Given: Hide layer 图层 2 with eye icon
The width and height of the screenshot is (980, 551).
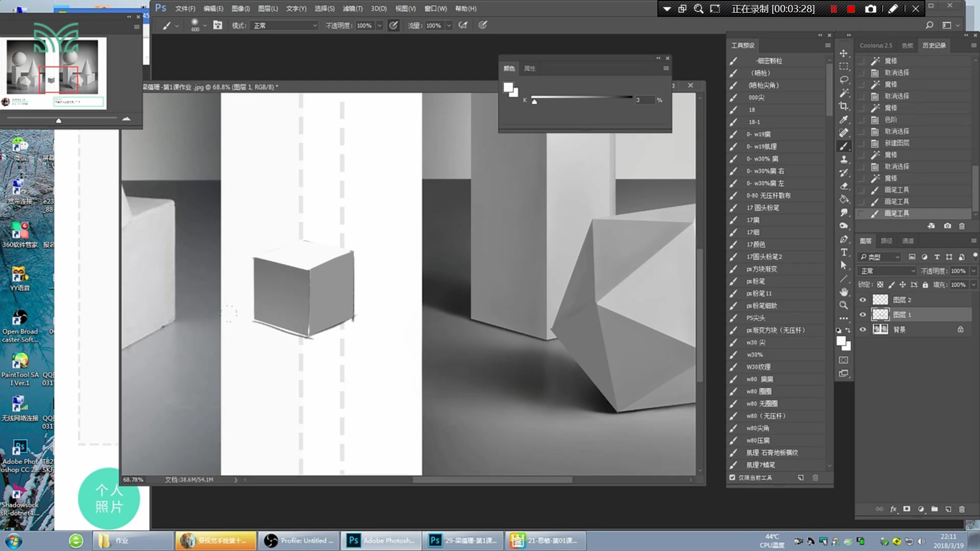Looking at the screenshot, I should tap(863, 300).
